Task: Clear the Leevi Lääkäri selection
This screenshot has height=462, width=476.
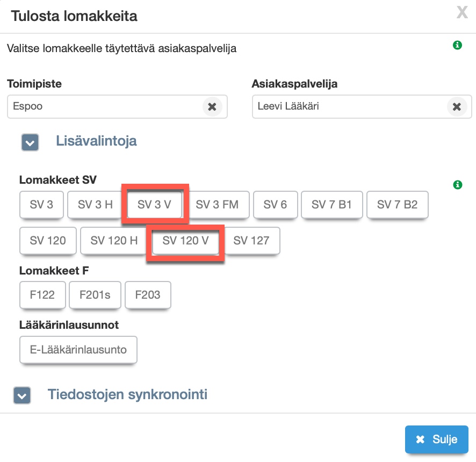Action: pyautogui.click(x=457, y=107)
